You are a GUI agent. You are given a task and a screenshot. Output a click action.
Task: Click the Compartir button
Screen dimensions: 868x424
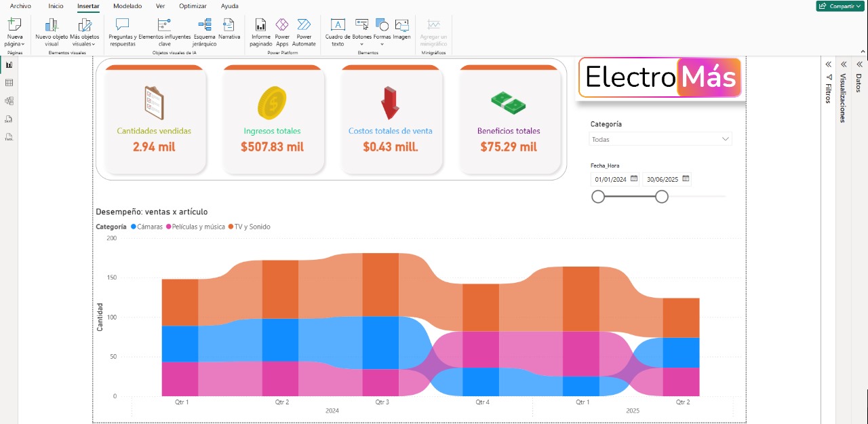tap(840, 6)
